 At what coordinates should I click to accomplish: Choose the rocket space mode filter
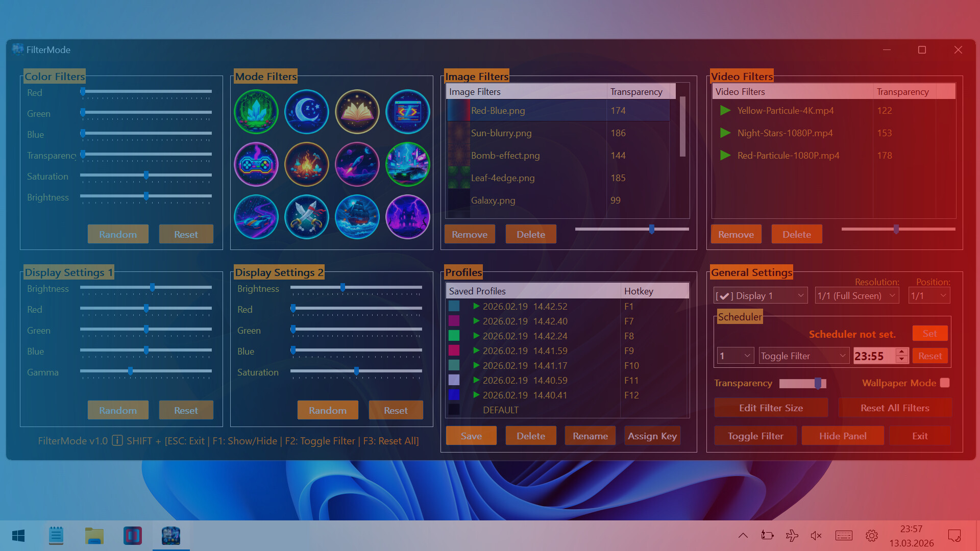[357, 164]
